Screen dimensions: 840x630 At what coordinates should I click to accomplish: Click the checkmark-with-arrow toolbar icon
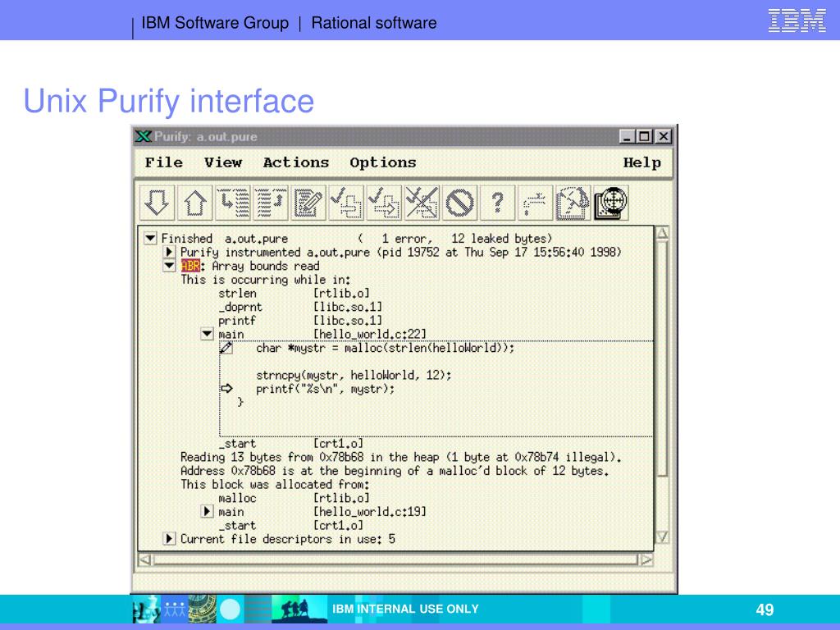click(x=384, y=203)
